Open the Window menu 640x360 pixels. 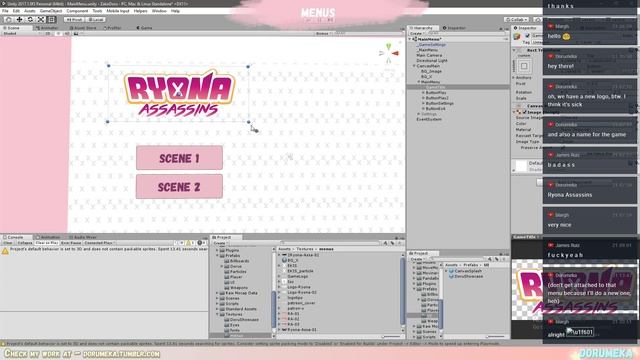[x=159, y=11]
